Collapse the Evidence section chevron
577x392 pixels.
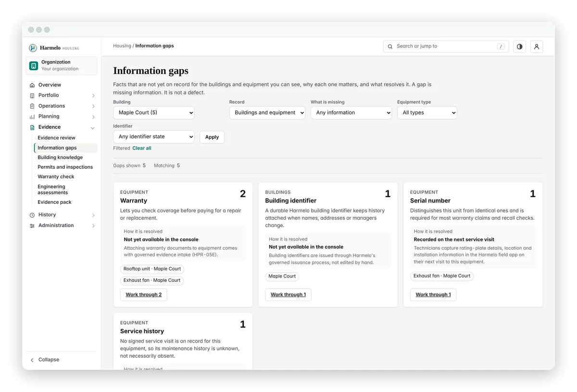[93, 127]
